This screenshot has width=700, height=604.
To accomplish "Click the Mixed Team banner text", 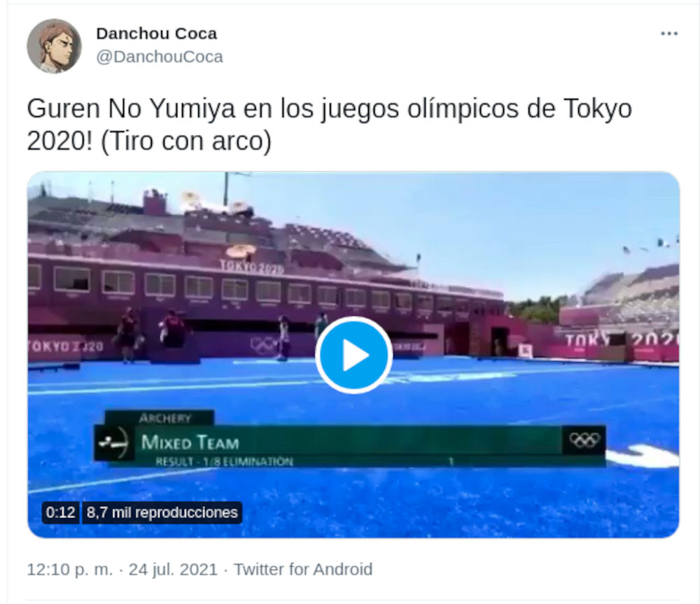I will (190, 442).
